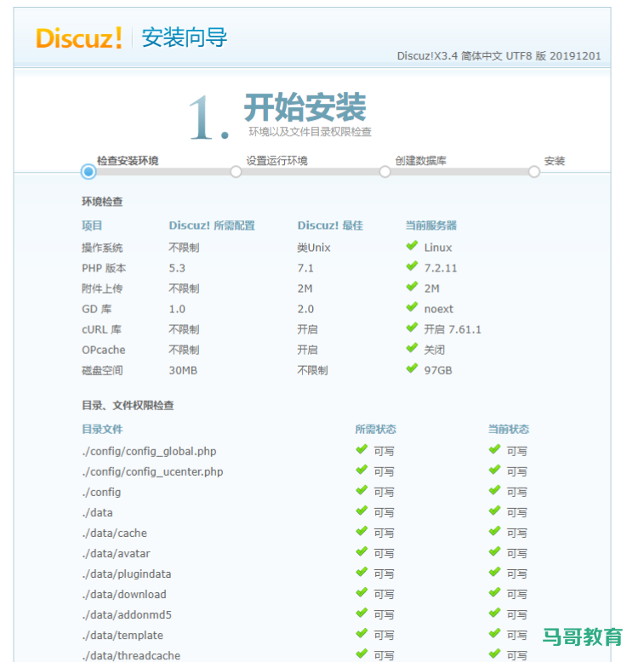Click the 项目 column header
The image size is (644, 662).
[x=92, y=225]
